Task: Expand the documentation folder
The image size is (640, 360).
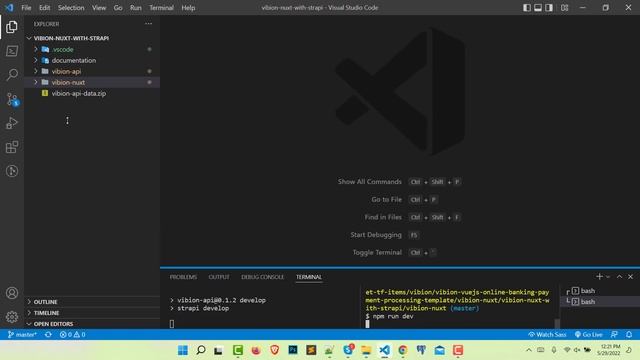Action: 92,60
